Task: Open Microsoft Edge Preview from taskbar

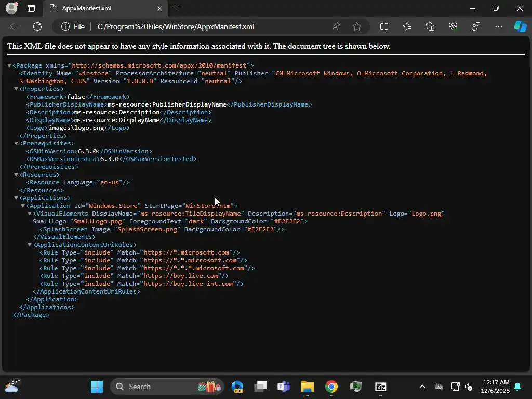Action: click(237, 387)
